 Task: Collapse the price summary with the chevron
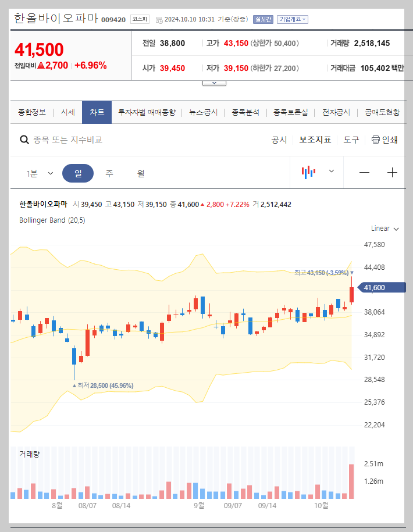tap(214, 82)
